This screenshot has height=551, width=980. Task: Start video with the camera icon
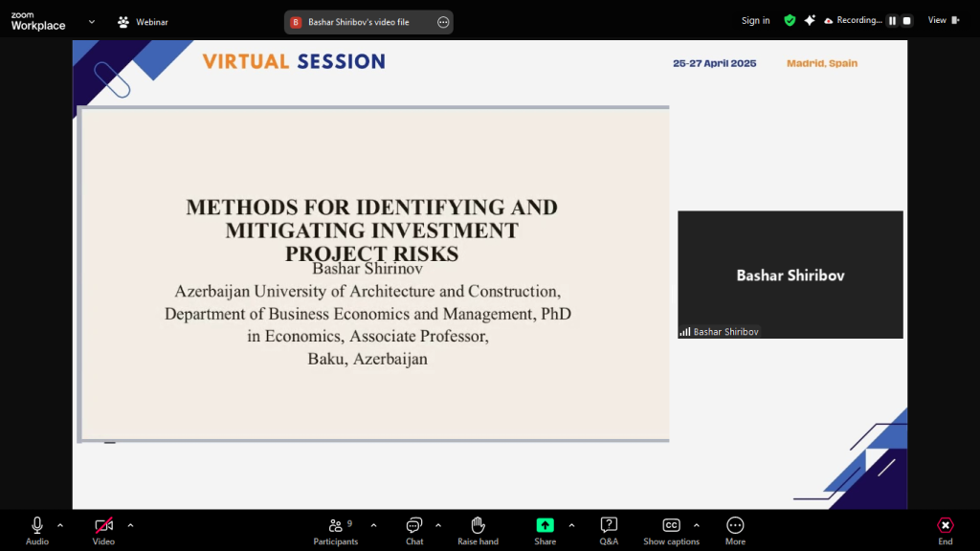(103, 525)
